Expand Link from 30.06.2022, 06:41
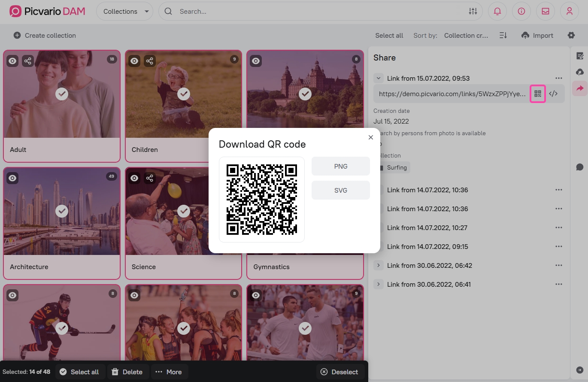 [x=378, y=284]
